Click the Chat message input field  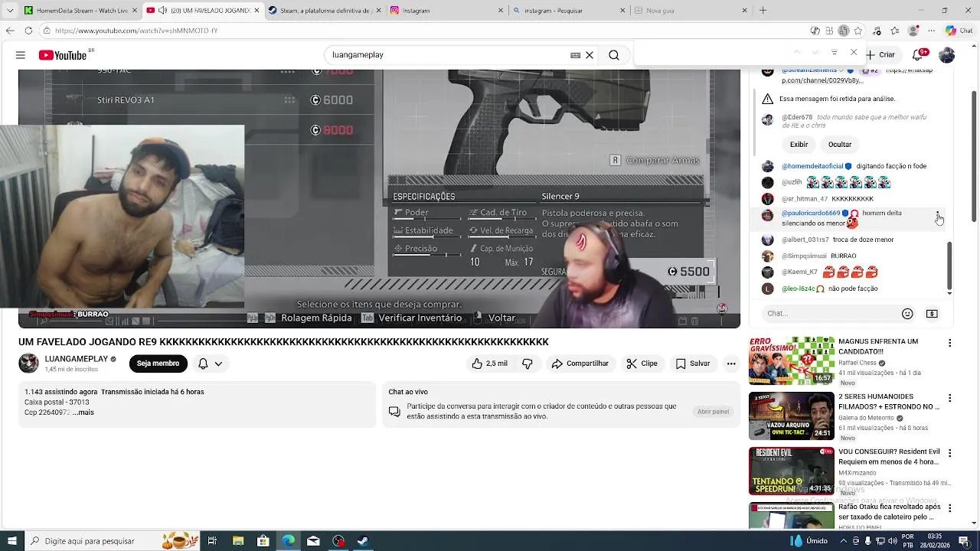(831, 313)
